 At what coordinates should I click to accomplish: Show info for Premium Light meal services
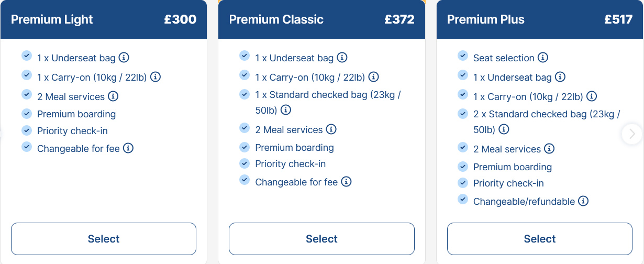tap(113, 96)
